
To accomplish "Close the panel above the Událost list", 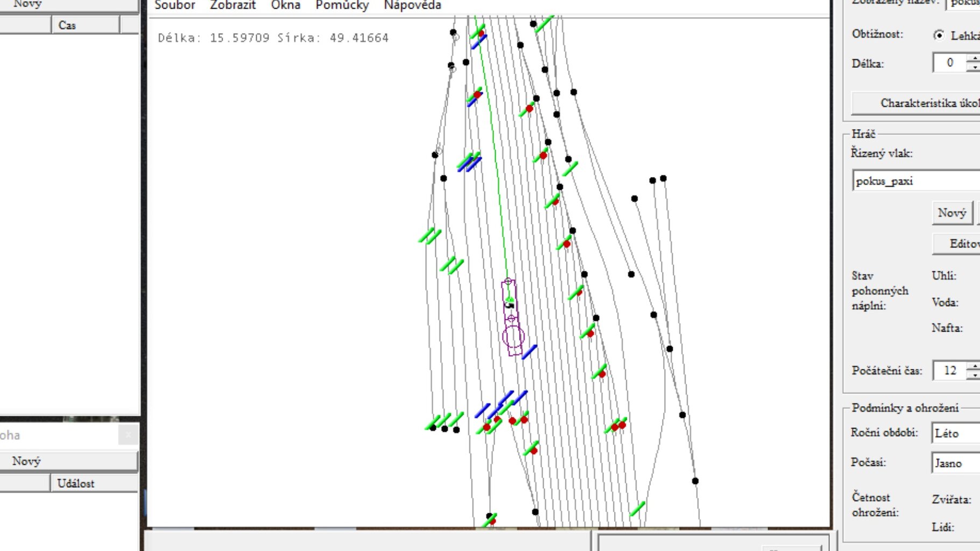I will click(x=128, y=435).
